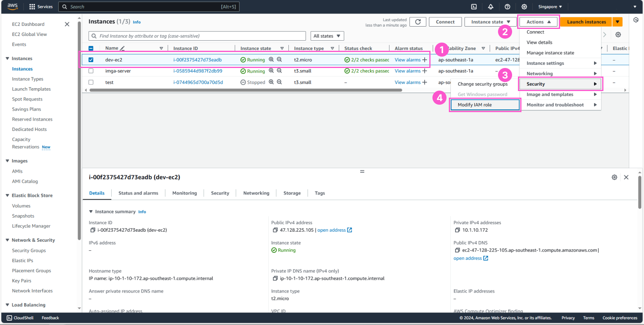Image resolution: width=644 pixels, height=325 pixels.
Task: Add alarm plus icon for the test row
Action: point(425,82)
